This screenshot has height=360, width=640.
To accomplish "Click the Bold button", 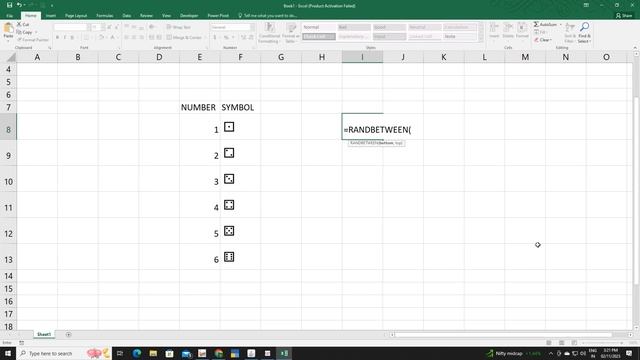I will point(57,38).
